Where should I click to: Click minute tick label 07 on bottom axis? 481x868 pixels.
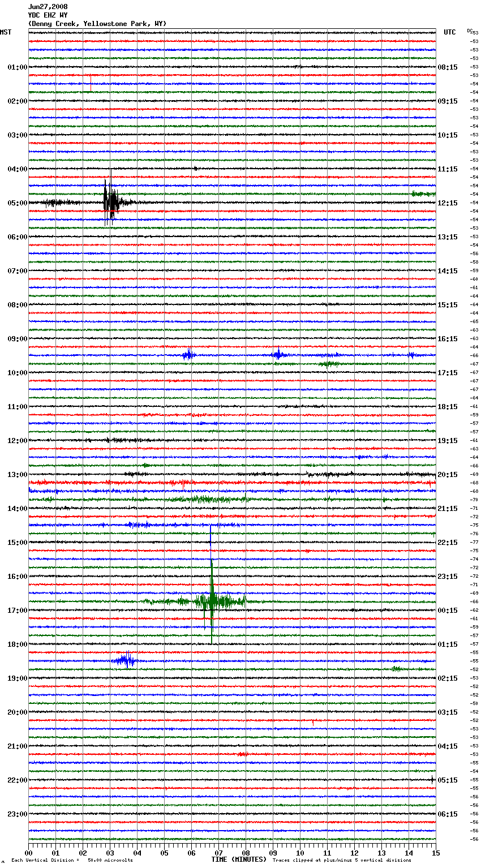[218, 853]
